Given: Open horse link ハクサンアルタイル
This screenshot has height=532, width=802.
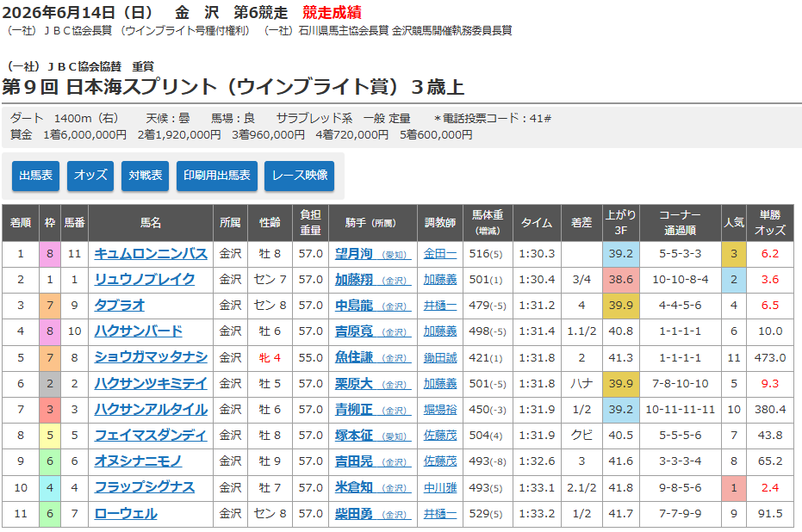Looking at the screenshot, I should pos(151,410).
